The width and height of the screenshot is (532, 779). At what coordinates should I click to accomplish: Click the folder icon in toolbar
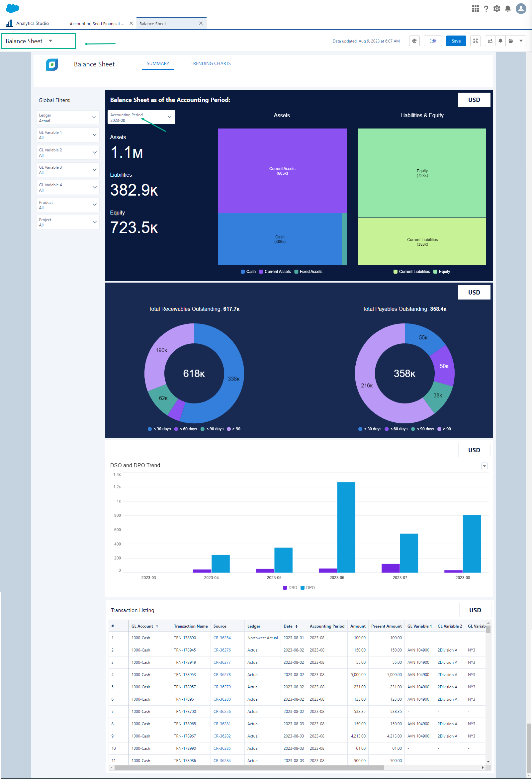(x=510, y=41)
